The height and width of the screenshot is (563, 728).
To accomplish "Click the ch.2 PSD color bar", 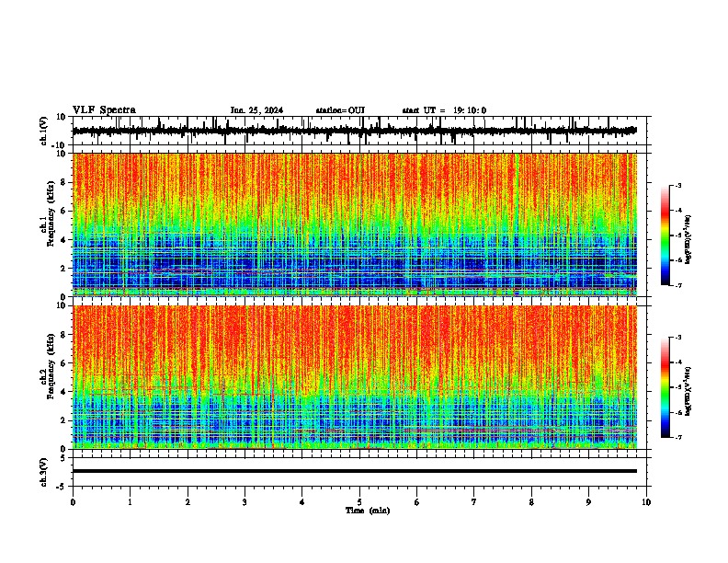I will coord(665,387).
